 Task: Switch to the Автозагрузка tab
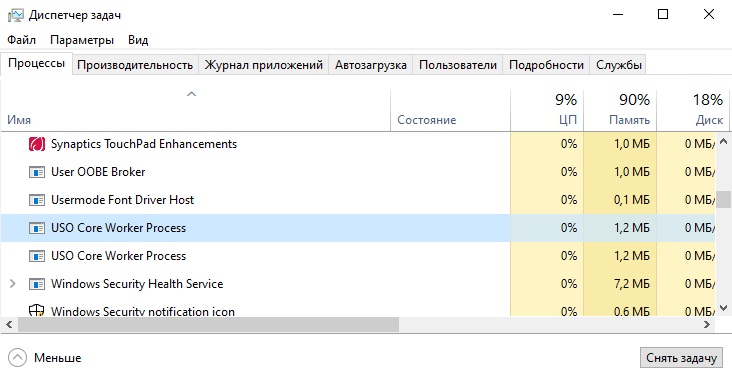(371, 65)
